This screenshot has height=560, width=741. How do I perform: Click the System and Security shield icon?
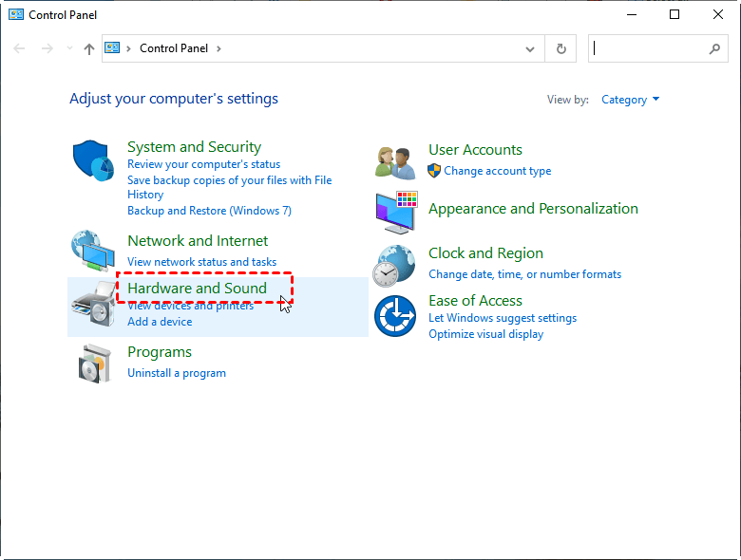[94, 162]
